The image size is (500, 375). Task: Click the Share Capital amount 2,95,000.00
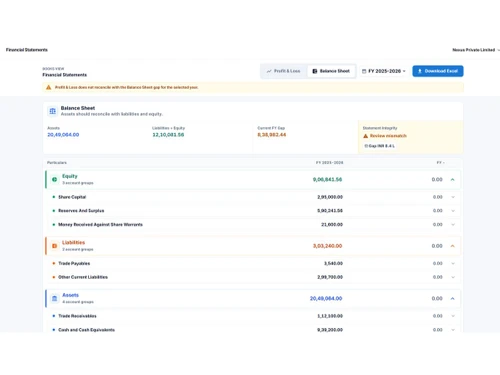click(330, 197)
